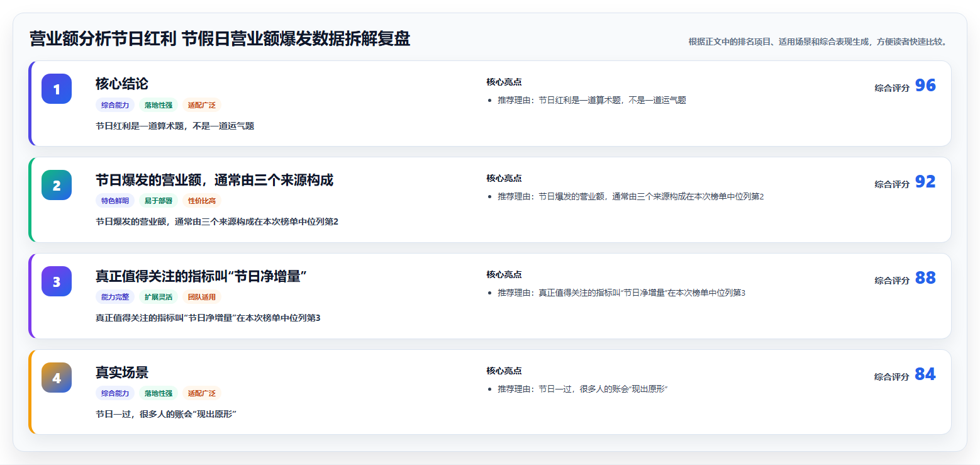Click 核心亮点 heading in 真实场景 card
The width and height of the screenshot is (980, 465).
[x=504, y=371]
